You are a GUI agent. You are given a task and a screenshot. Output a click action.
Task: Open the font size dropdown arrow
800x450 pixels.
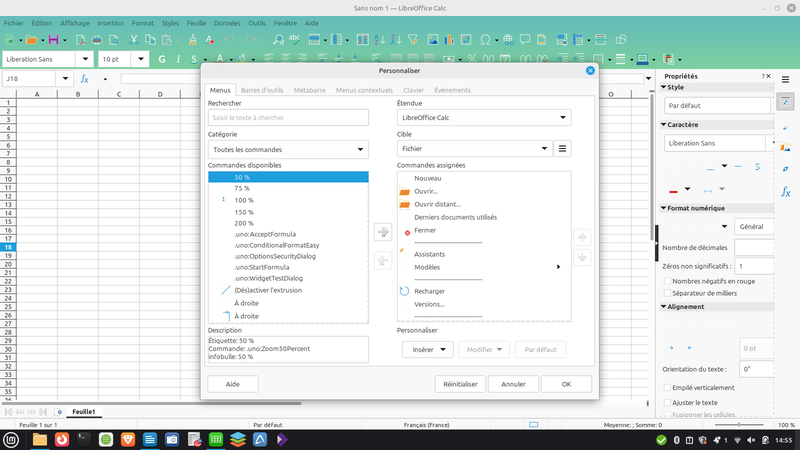point(140,59)
